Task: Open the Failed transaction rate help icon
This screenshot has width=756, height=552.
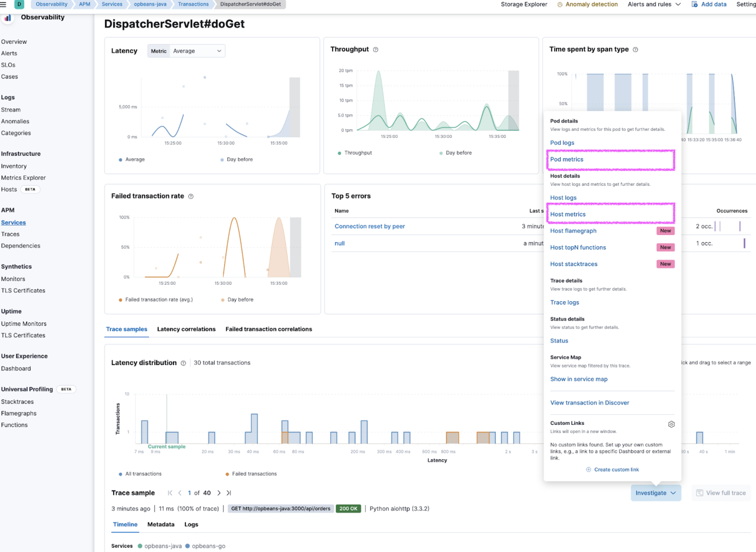Action: coord(191,197)
